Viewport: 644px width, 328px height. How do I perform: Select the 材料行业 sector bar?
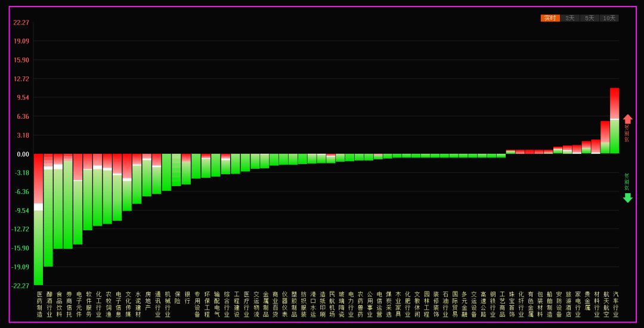[x=596, y=147]
